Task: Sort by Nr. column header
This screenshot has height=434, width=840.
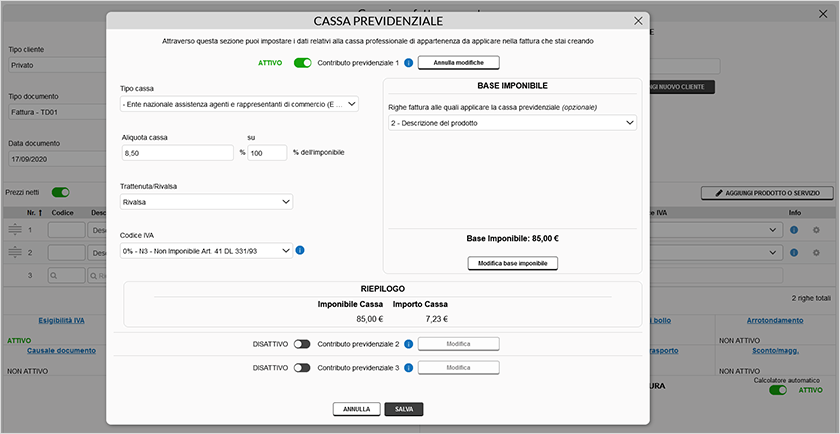Action: click(x=34, y=213)
